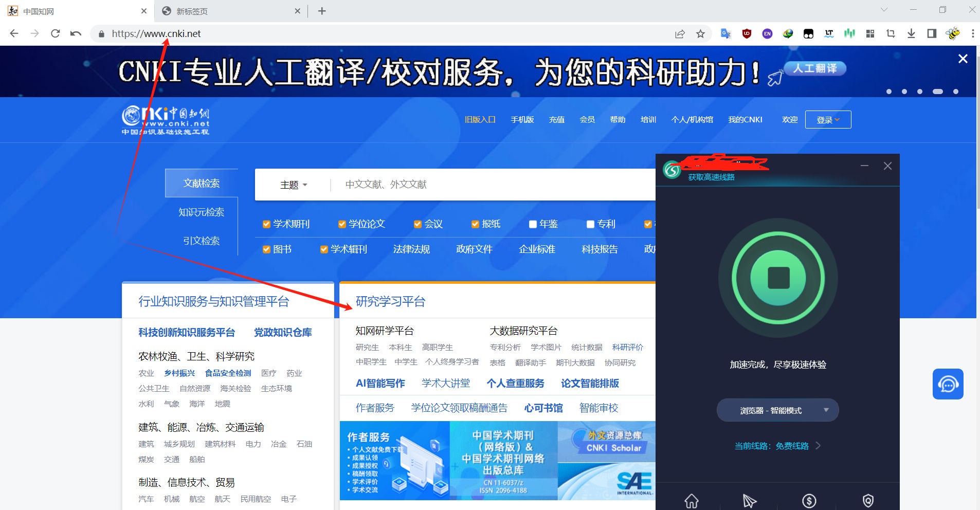
Task: Open the 浏览器 - 智能模式 mode dropdown
Action: click(x=777, y=410)
